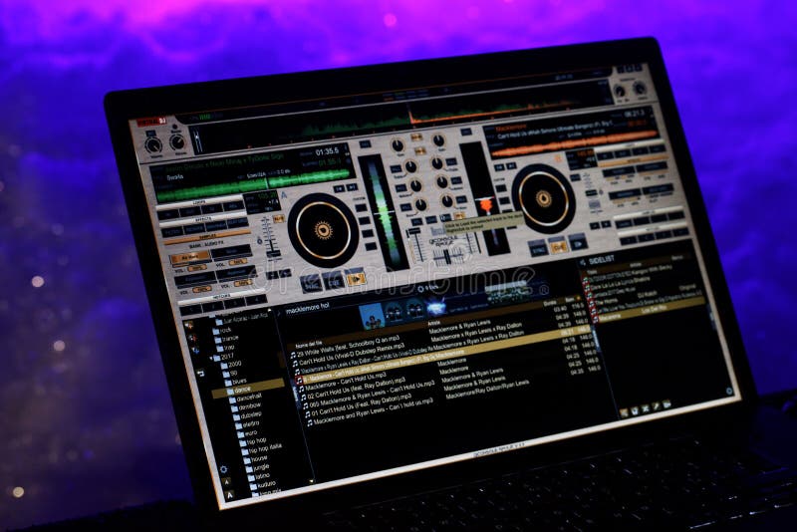The height and width of the screenshot is (532, 797).
Task: Select the hip hop folder
Action: point(253,441)
